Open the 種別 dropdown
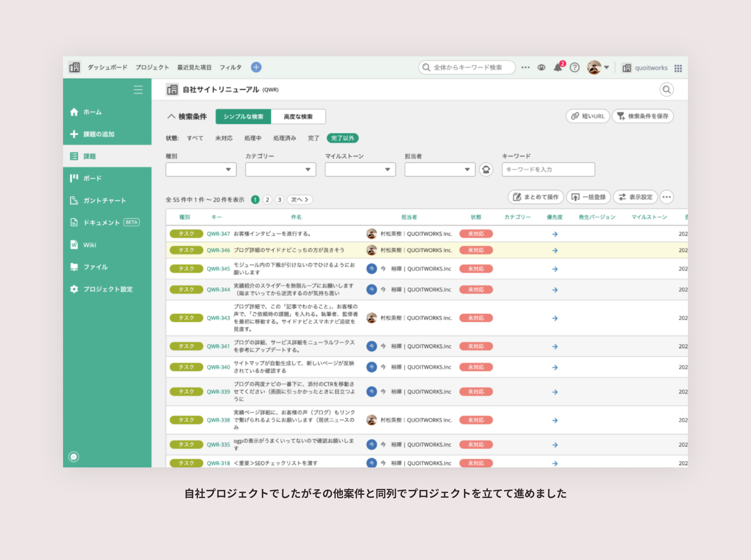The image size is (751, 560). 201,170
